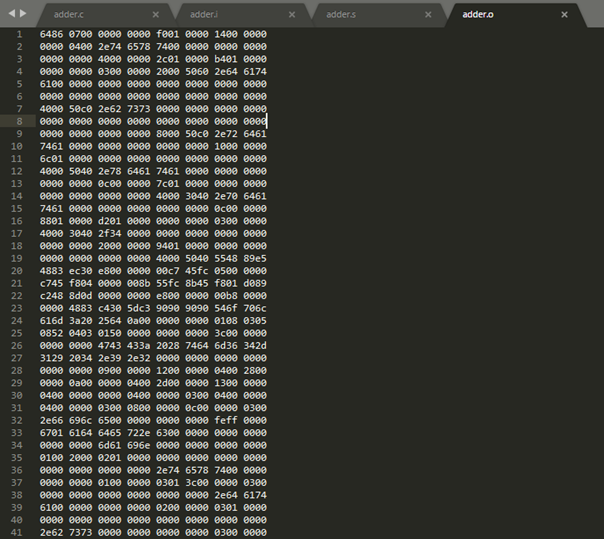
Task: Close the adder.c tab
Action: [x=156, y=15]
